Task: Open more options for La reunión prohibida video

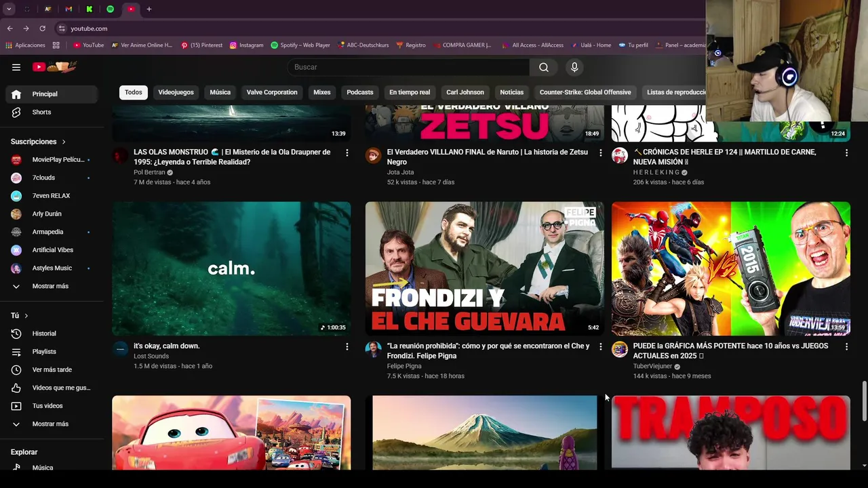Action: (600, 346)
